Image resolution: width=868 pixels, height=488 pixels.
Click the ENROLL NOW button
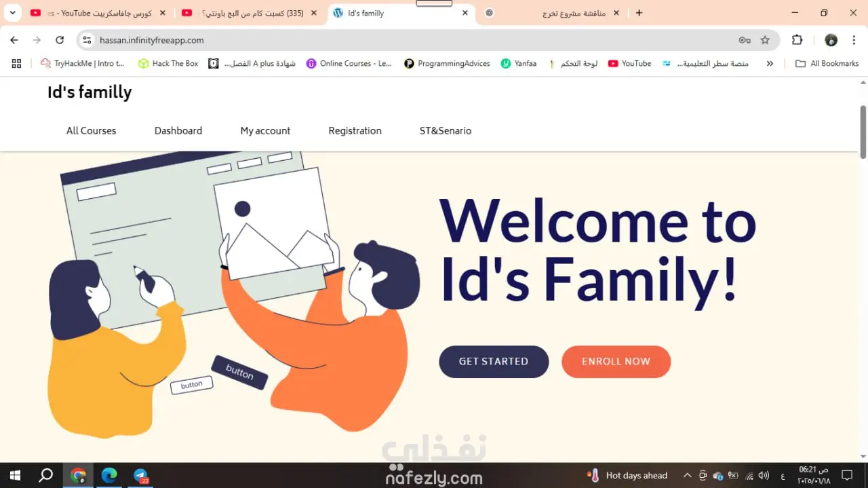(616, 362)
